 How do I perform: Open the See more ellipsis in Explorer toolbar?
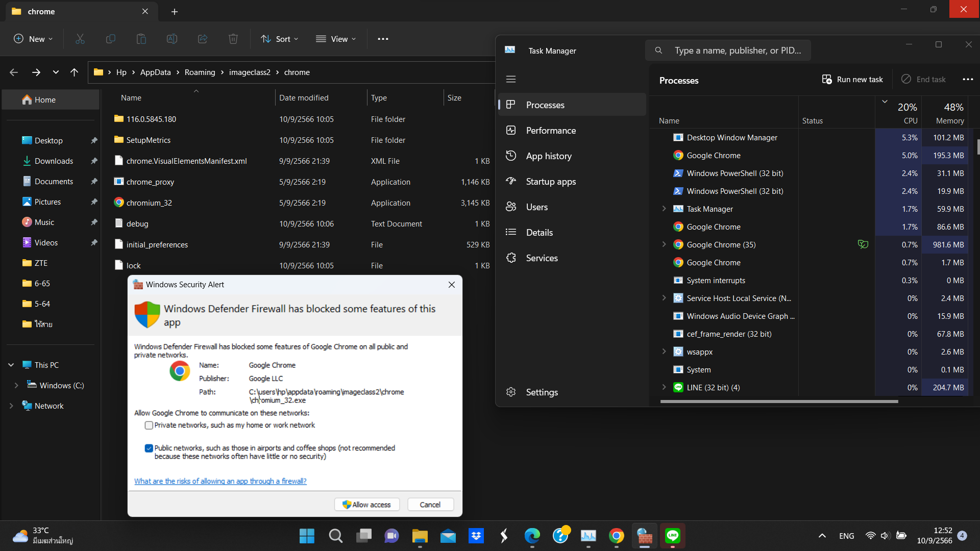[x=383, y=39]
